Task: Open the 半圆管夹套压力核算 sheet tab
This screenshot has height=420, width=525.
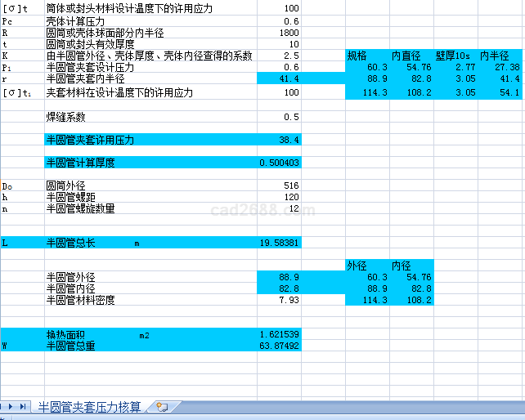Action: coord(90,406)
